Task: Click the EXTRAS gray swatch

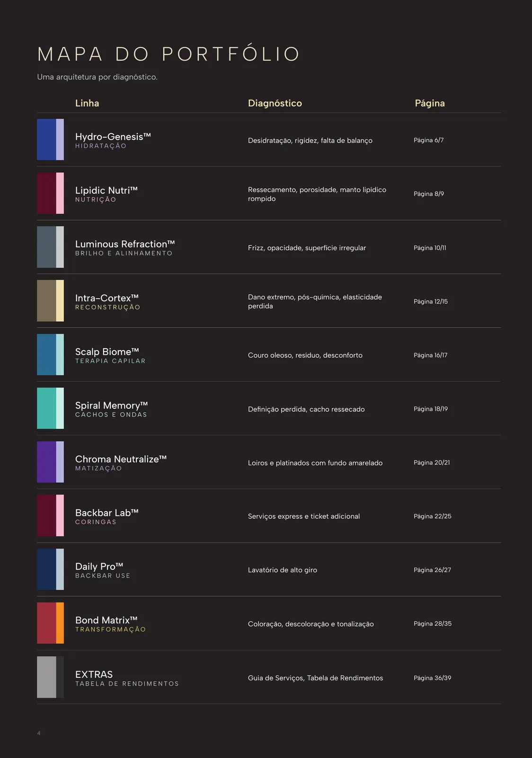Action: 50,677
